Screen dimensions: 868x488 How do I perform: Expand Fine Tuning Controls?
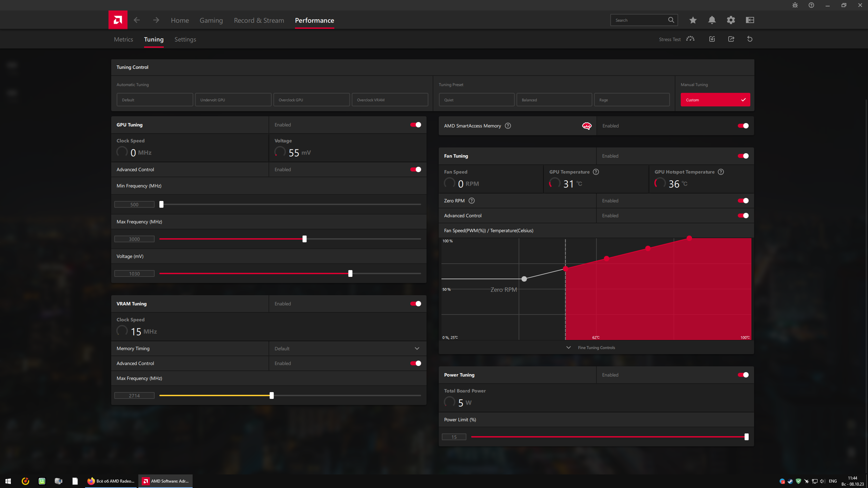[596, 347]
